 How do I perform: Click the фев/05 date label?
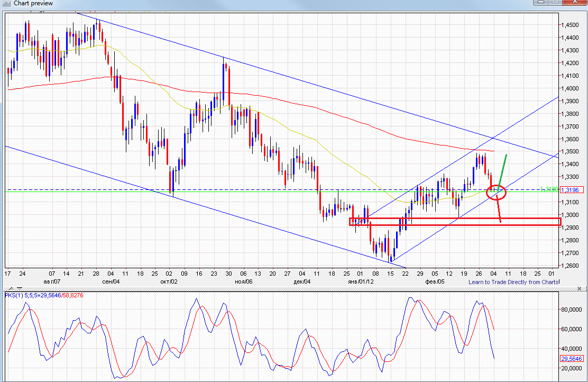[435, 281]
